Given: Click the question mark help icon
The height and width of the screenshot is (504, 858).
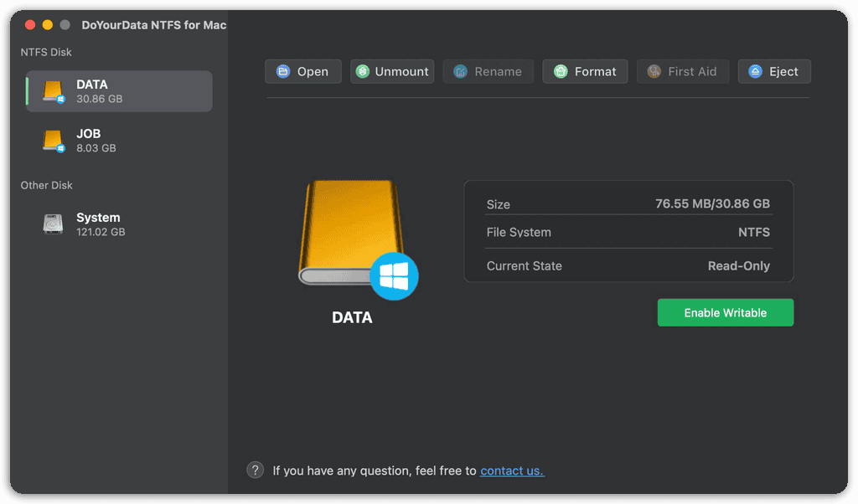Looking at the screenshot, I should tap(255, 471).
